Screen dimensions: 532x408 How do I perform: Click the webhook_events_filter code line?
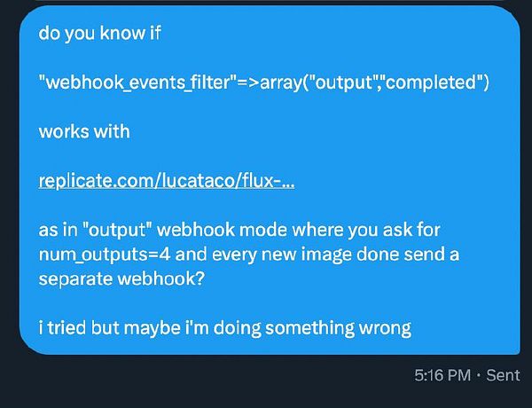pos(264,82)
